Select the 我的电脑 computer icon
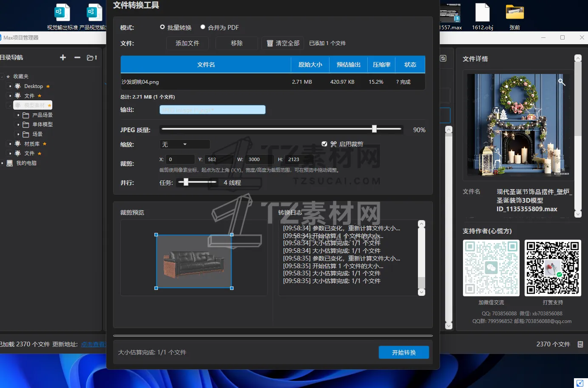 click(9, 163)
